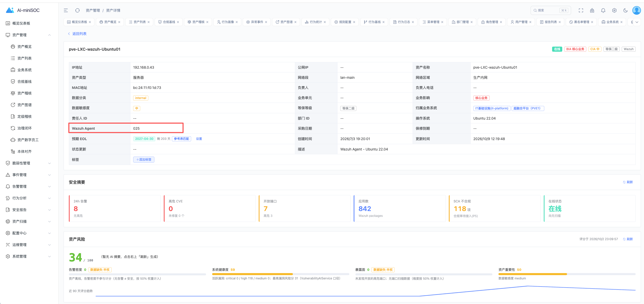
Task: Click 设置 link in the 预期 EOL row
Action: pos(199,139)
